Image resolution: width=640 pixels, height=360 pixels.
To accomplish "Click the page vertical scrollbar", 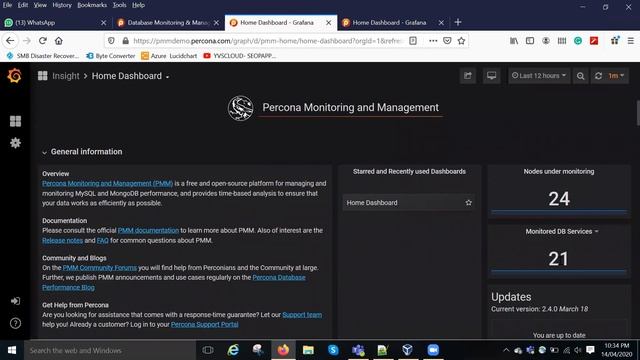I will tap(638, 113).
